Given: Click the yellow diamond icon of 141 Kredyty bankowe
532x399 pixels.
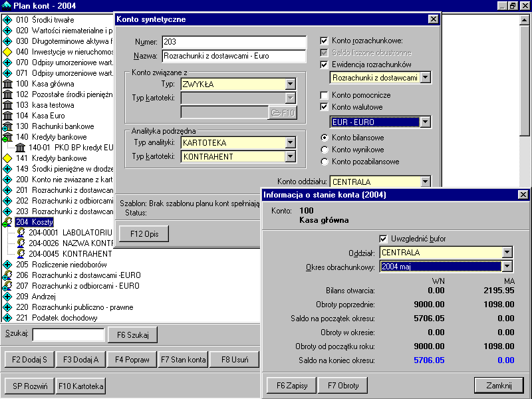Looking at the screenshot, I should 8,158.
